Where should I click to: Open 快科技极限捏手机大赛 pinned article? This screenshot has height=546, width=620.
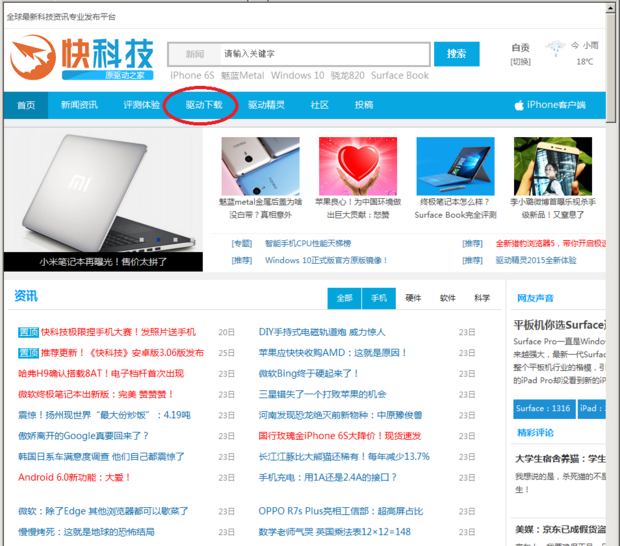coord(118,332)
